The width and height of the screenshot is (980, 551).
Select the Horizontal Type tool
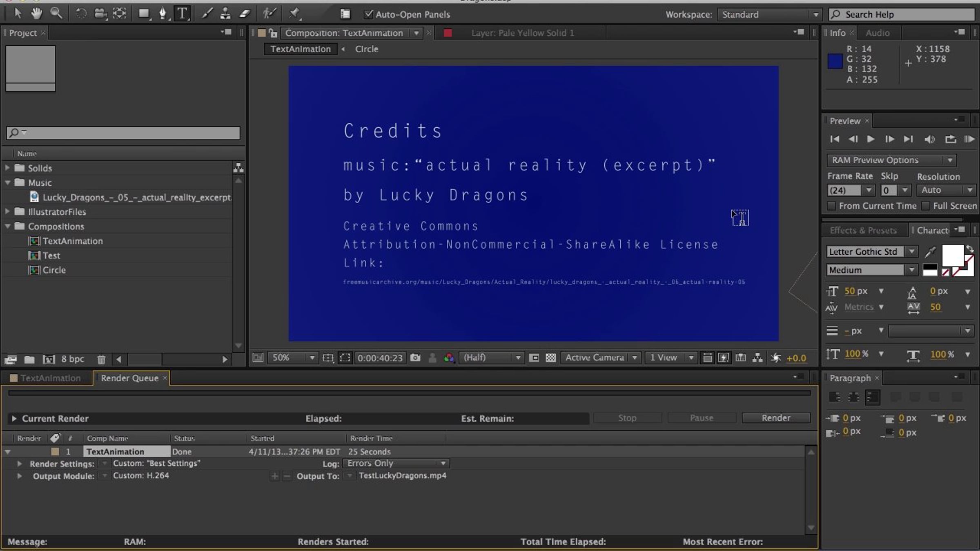click(182, 14)
